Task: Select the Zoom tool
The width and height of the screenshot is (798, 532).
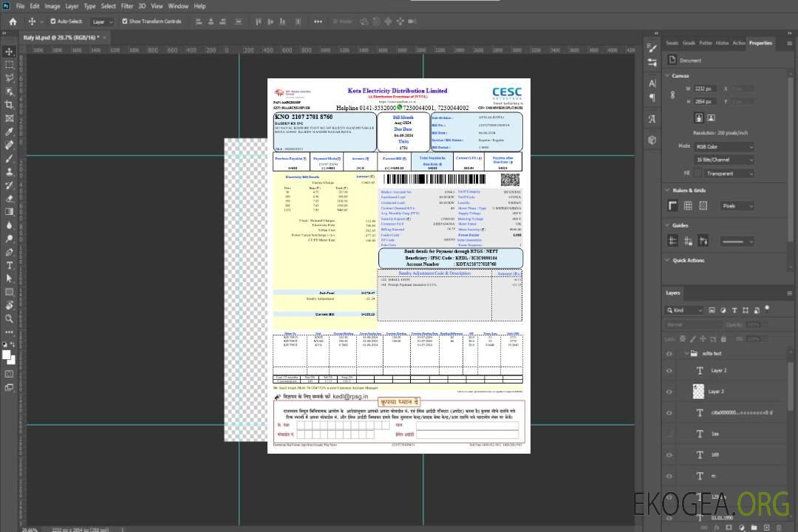Action: click(x=10, y=318)
